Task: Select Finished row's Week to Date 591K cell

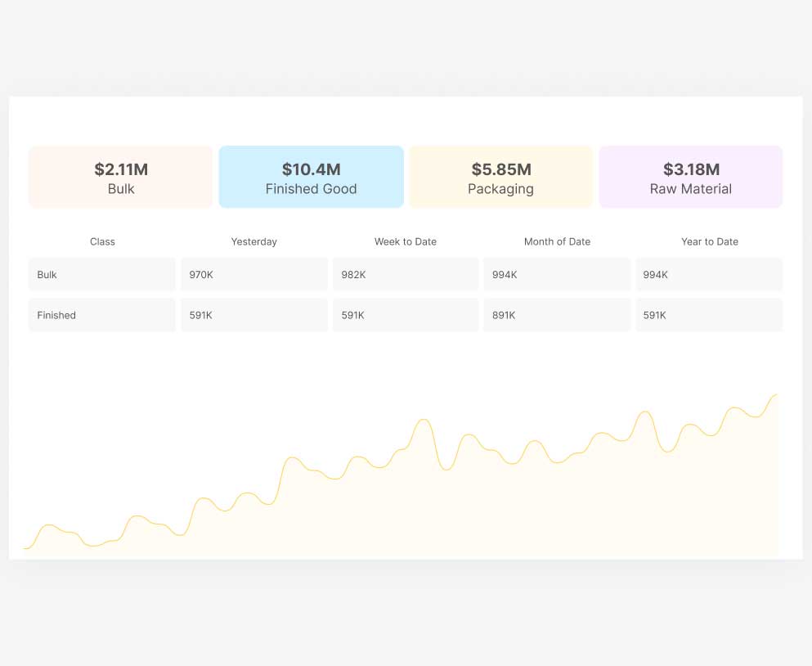Action: tap(406, 315)
